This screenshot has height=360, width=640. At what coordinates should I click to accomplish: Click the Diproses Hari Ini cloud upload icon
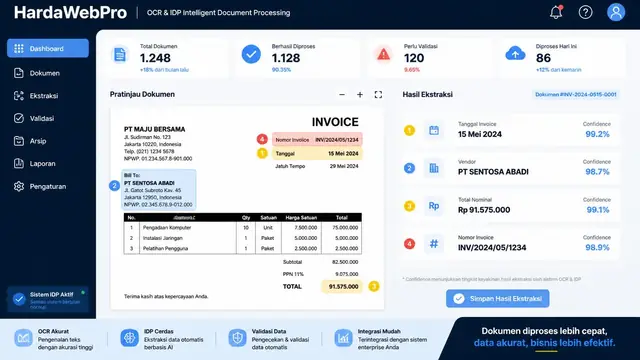coord(515,54)
